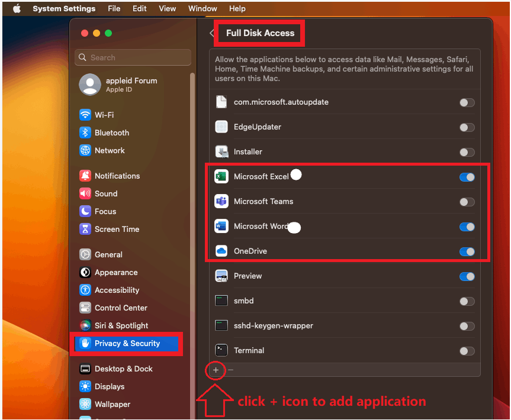This screenshot has height=420, width=511.
Task: Open the Bluetooth icon in sidebar
Action: [x=85, y=133]
